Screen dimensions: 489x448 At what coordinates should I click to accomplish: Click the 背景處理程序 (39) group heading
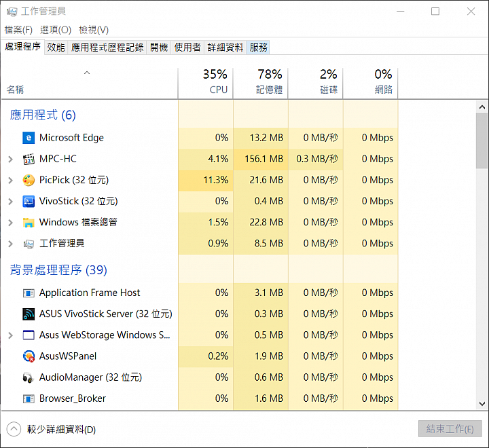58,270
